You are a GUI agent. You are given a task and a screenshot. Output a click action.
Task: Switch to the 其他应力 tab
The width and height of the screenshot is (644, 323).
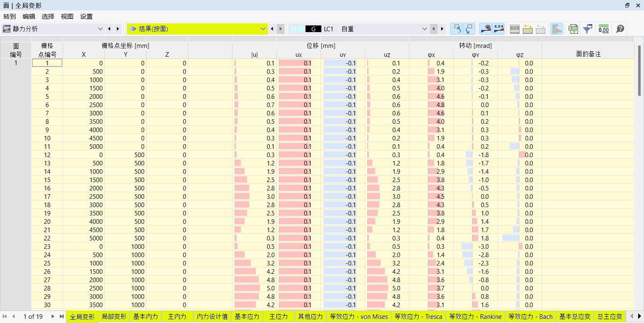coord(311,317)
